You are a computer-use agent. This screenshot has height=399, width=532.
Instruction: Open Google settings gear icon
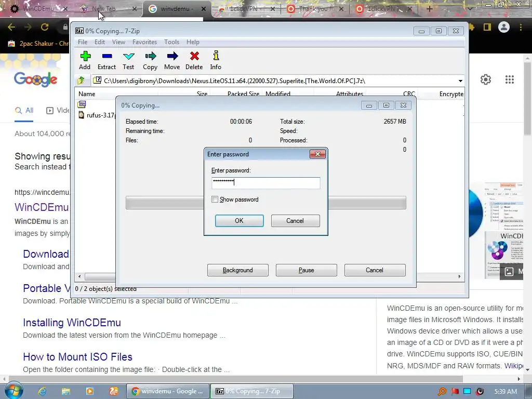point(486,79)
